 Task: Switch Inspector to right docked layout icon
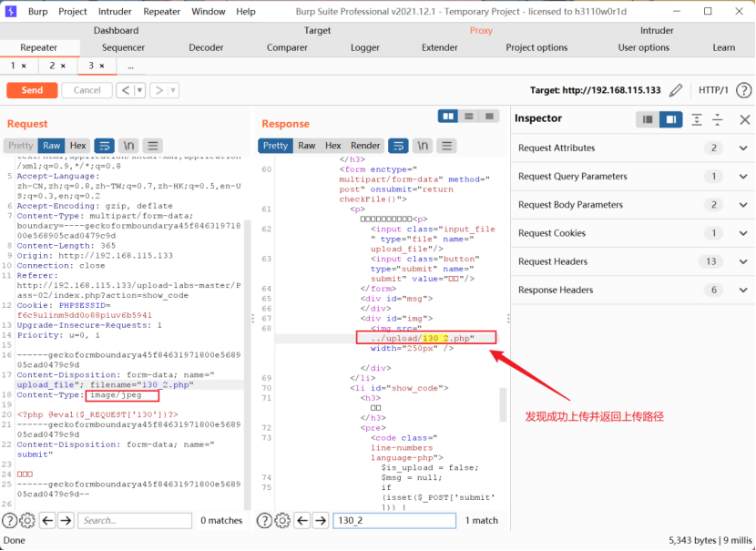point(670,119)
